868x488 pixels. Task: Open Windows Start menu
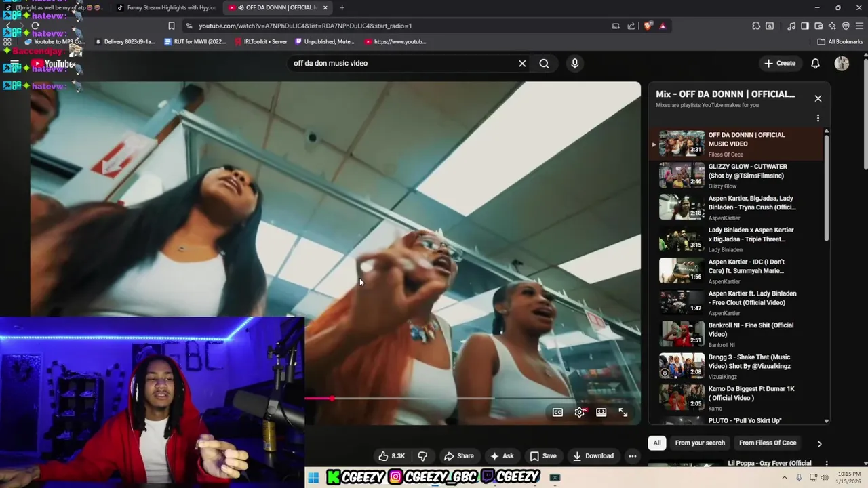(x=313, y=478)
